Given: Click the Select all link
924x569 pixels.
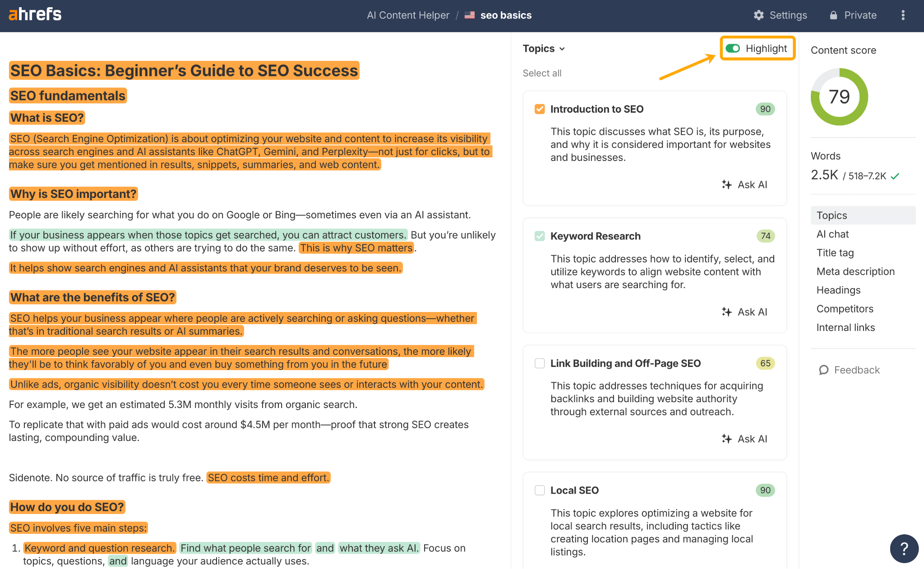Looking at the screenshot, I should (542, 73).
